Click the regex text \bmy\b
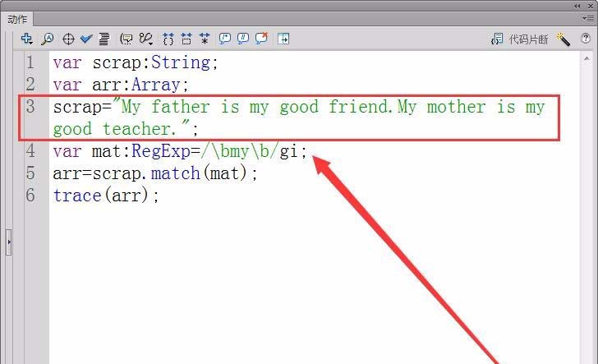The width and height of the screenshot is (598, 364). [240, 151]
